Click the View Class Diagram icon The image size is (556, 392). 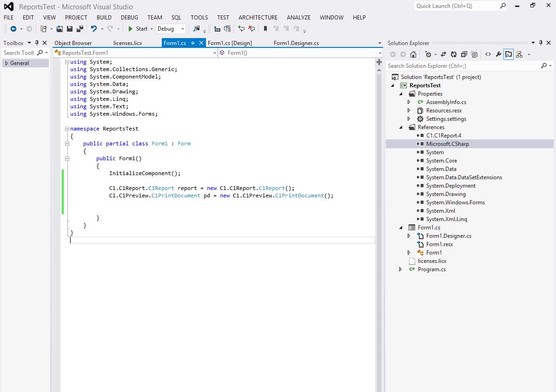coord(519,54)
